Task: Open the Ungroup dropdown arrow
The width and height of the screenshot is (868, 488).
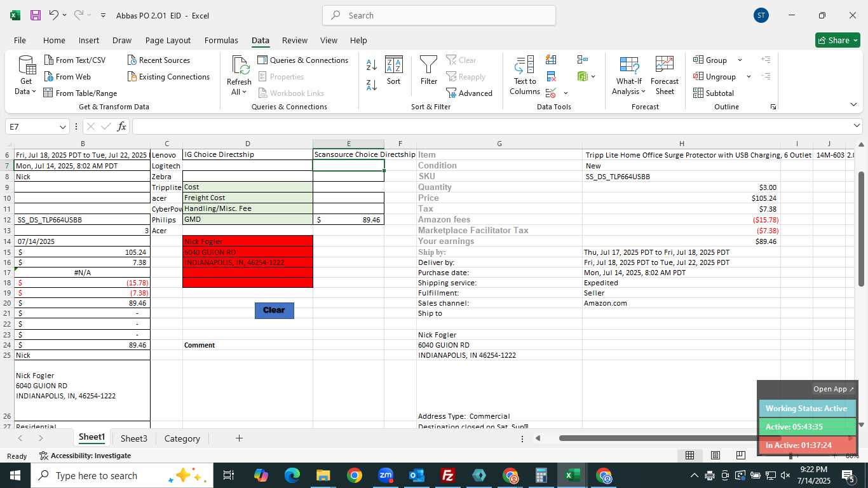Action: click(749, 76)
